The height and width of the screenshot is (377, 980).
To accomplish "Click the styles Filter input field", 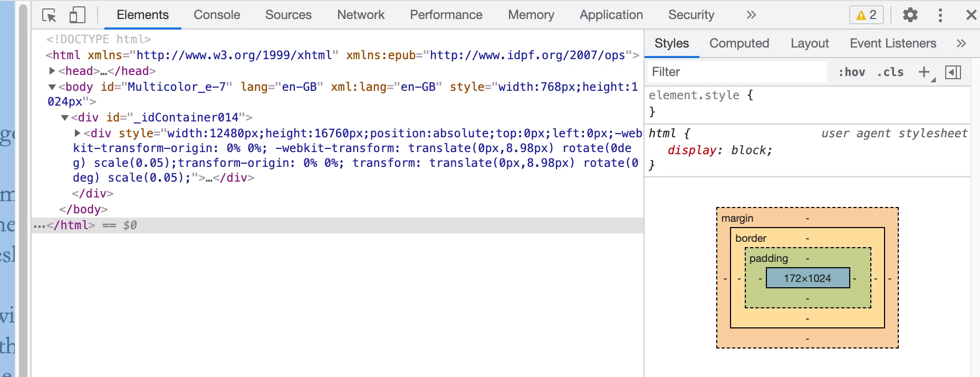I will pos(737,72).
